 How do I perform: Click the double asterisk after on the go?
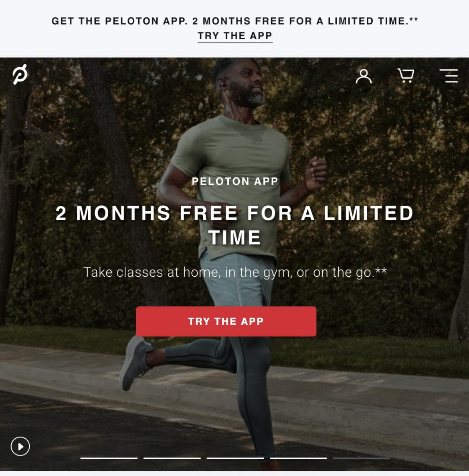[x=381, y=270]
